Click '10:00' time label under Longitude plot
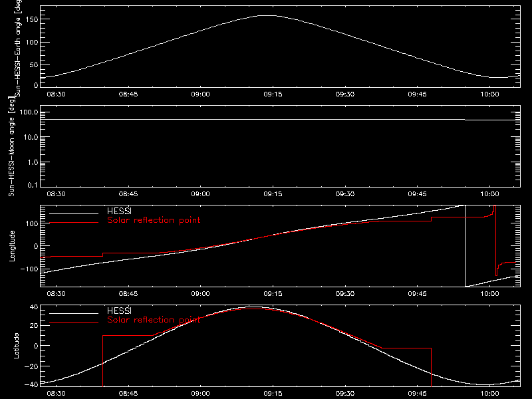The height and width of the screenshot is (399, 532). point(489,294)
